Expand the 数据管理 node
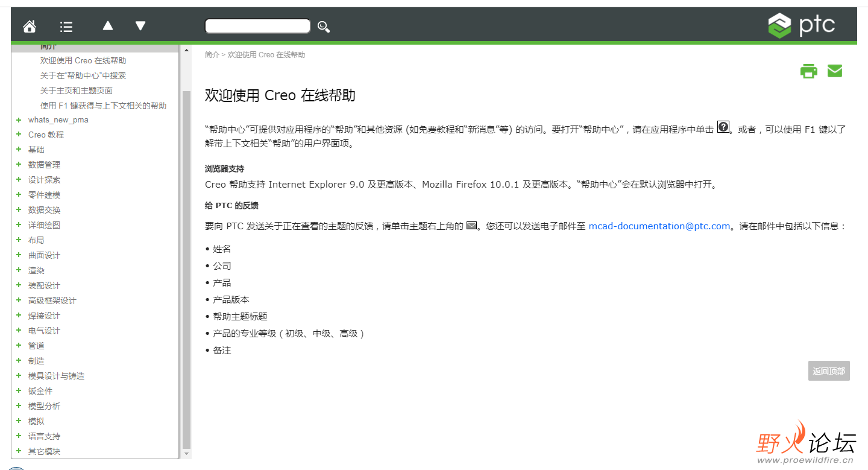Viewport: 868px width, 470px height. coord(19,165)
